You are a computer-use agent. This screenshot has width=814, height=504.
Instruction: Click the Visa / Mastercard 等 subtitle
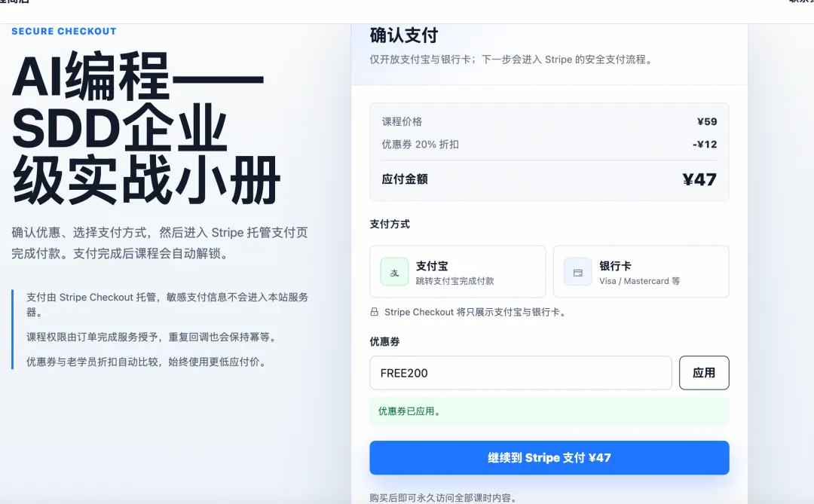[x=640, y=281]
